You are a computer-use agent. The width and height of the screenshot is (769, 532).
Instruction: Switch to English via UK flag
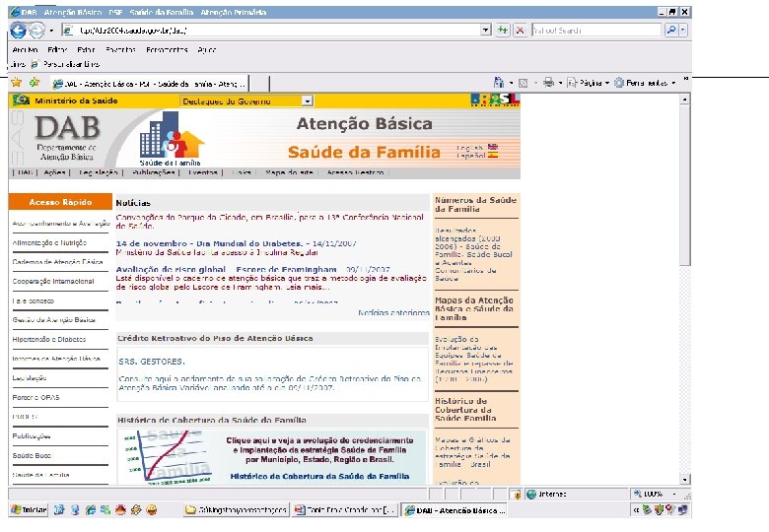tap(493, 147)
